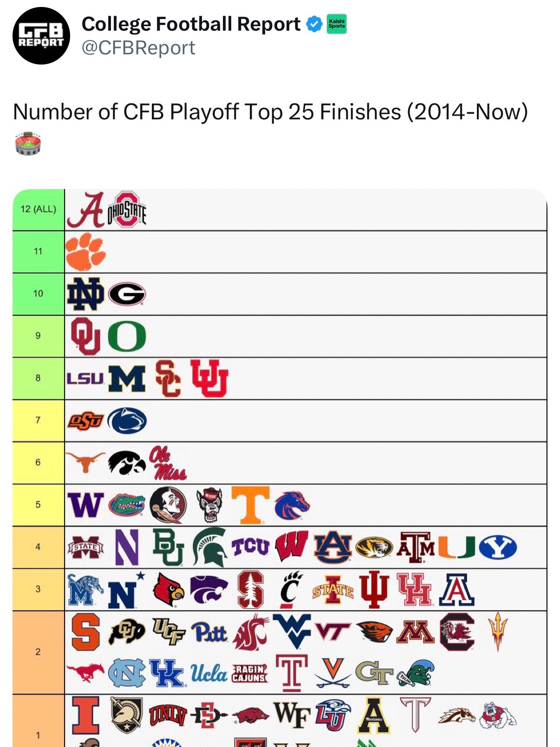This screenshot has height=747, width=560.
Task: Open the @CFBReport handle link
Action: [x=138, y=48]
